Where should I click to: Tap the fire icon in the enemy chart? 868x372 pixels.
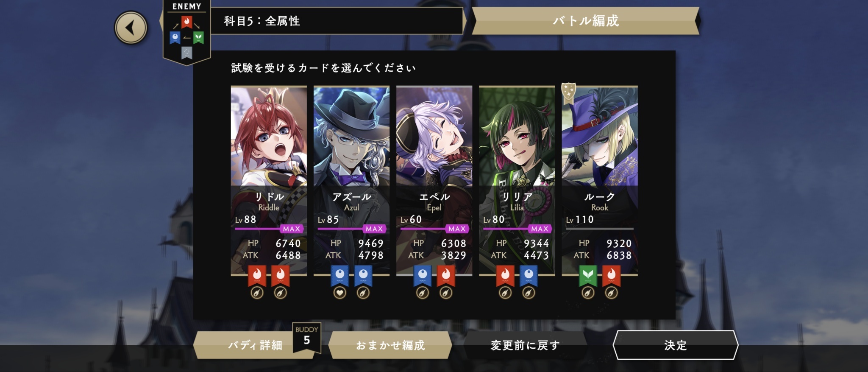point(187,21)
